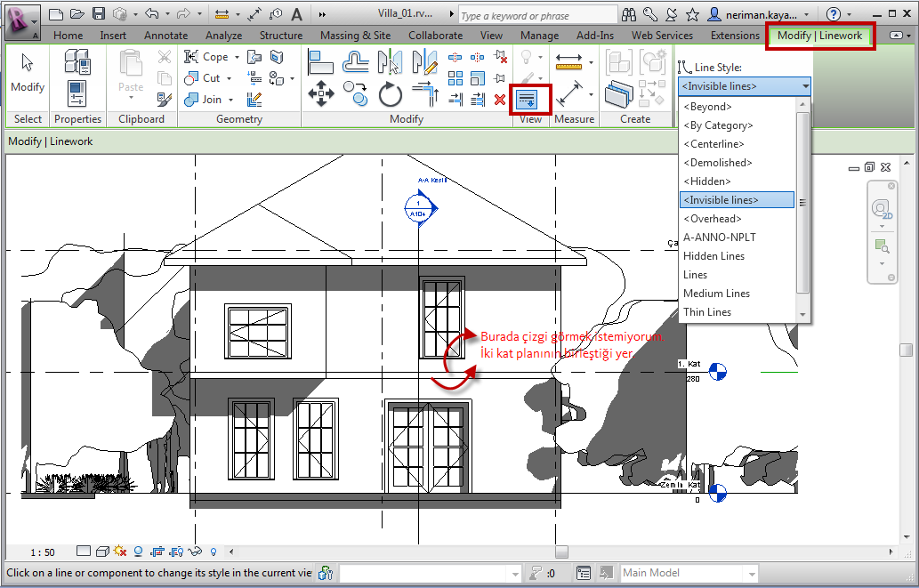Viewport: 919px width, 588px height.
Task: Toggle Temporary Hide/Isolate glasses on view control bar
Action: coord(194,551)
